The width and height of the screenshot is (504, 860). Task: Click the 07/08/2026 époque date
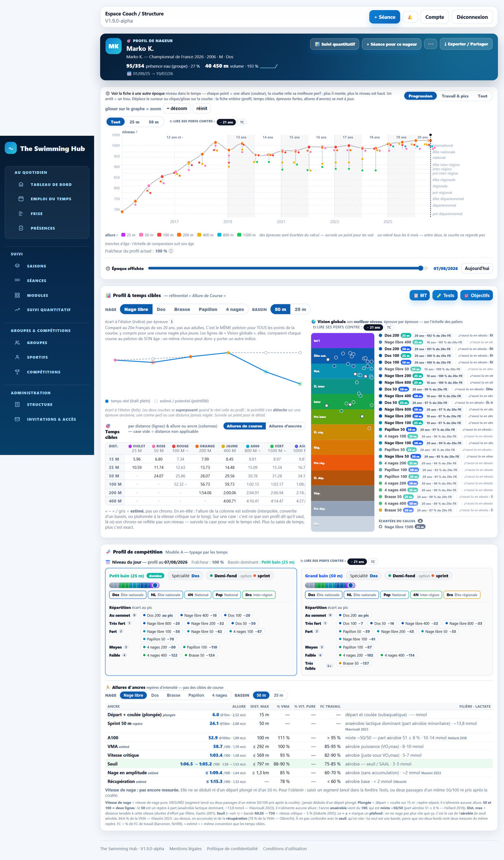tap(445, 269)
